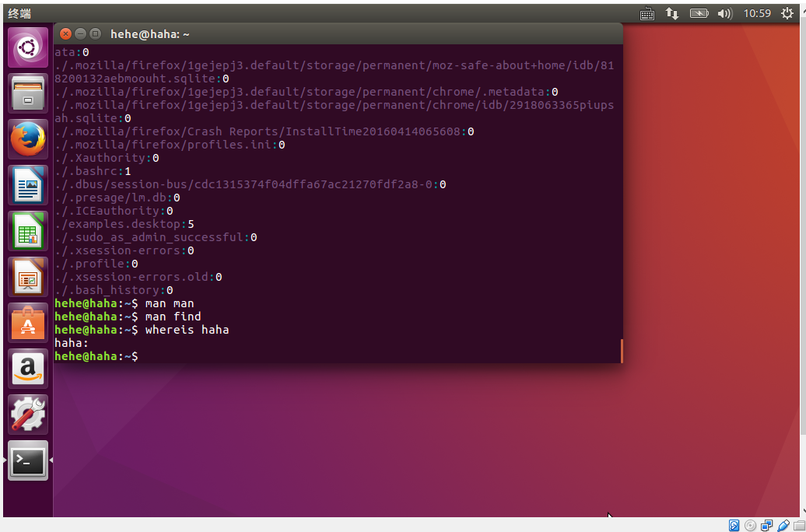Open keyboard input method indicator
This screenshot has width=806, height=532.
647,13
